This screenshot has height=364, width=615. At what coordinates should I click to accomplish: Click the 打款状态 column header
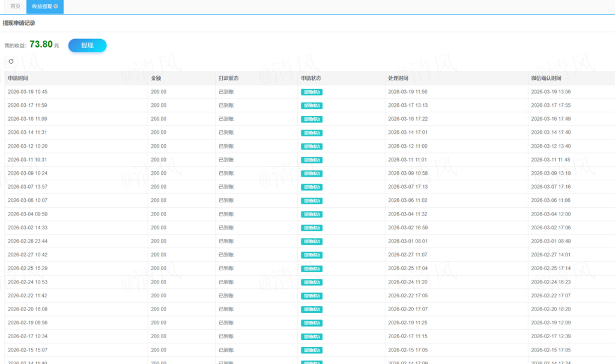(x=228, y=78)
